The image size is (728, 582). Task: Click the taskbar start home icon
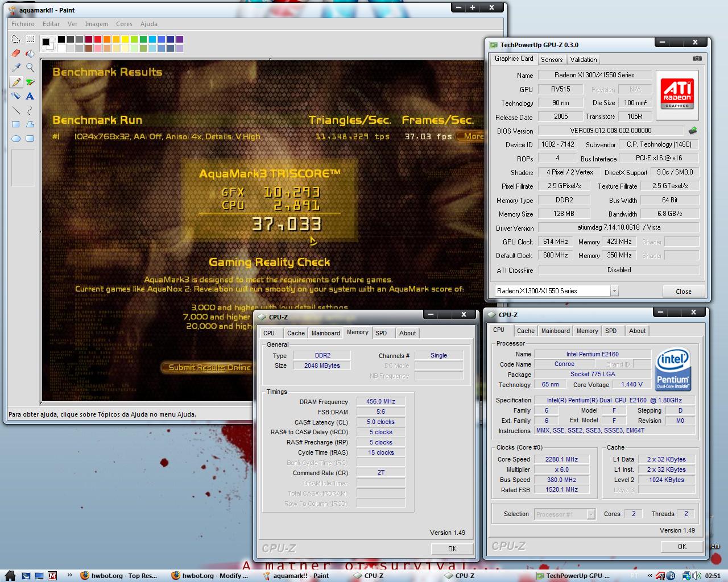(x=10, y=575)
